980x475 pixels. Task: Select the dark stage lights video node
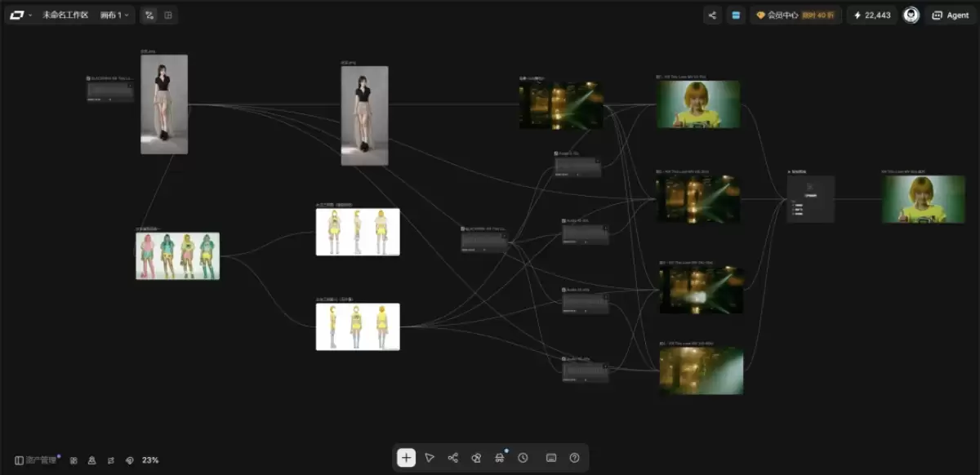[x=561, y=104]
